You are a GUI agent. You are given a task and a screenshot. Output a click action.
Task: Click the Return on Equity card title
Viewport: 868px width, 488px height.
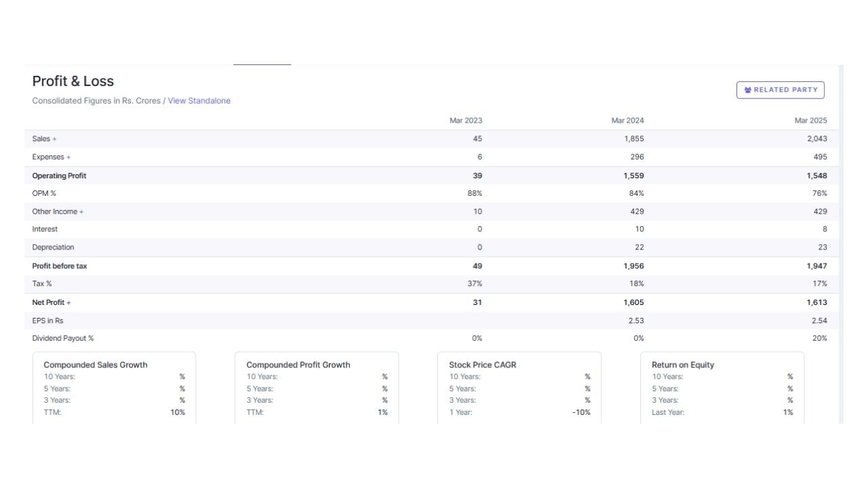click(x=683, y=365)
